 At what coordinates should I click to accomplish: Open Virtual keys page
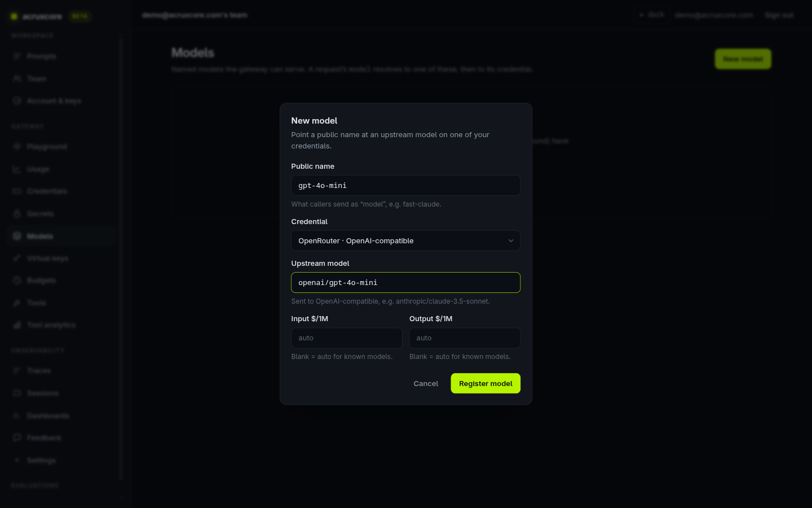62,259
